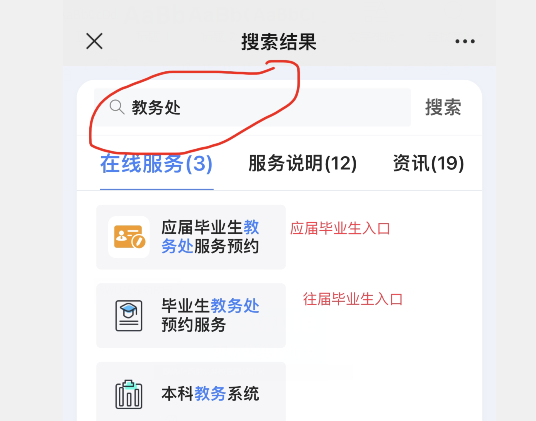Open 应届毕业生教务处服务预约 service

coord(210,237)
